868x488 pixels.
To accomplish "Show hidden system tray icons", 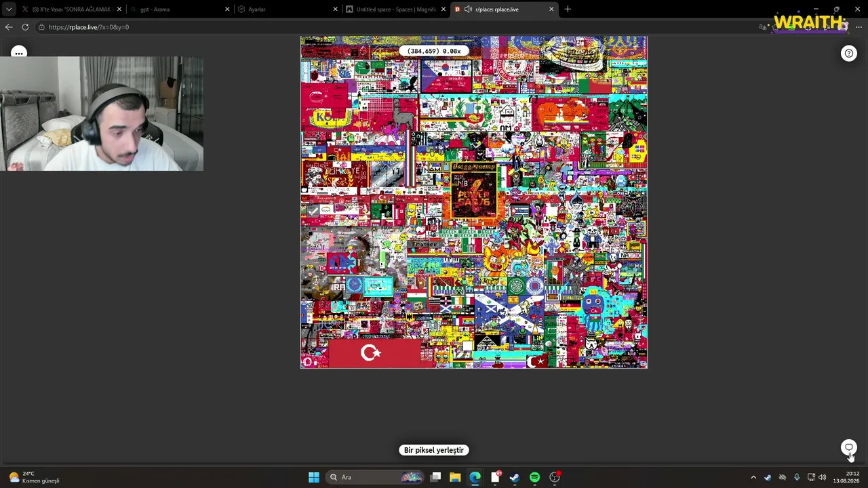I will coord(753,477).
